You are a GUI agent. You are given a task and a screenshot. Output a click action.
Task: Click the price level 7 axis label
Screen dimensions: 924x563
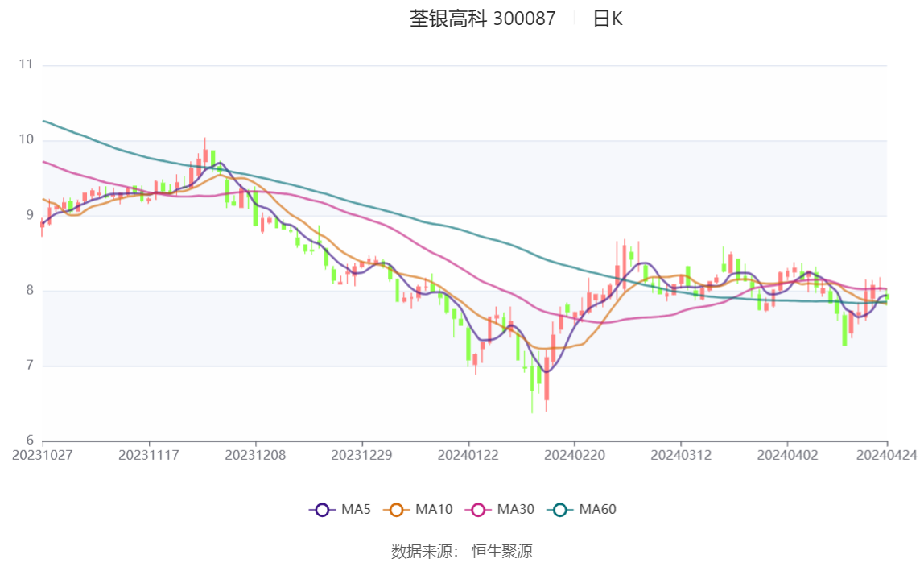click(30, 366)
